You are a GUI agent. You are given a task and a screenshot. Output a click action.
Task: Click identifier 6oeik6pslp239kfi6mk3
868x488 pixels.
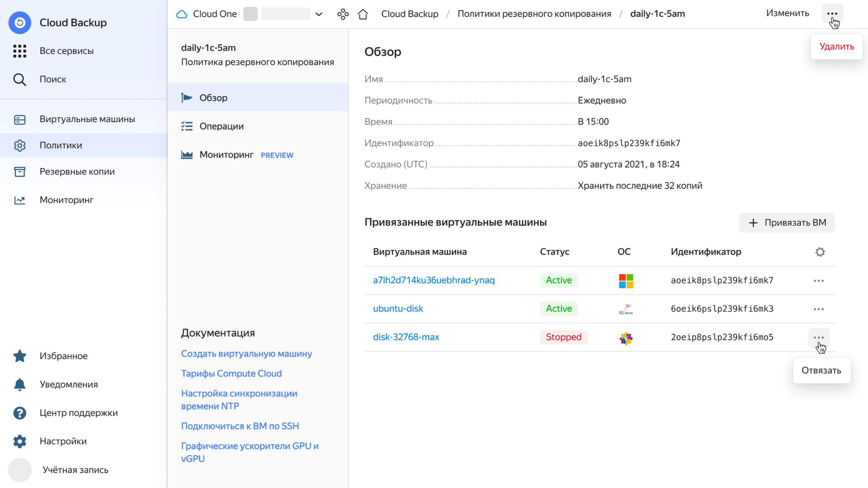pyautogui.click(x=722, y=309)
